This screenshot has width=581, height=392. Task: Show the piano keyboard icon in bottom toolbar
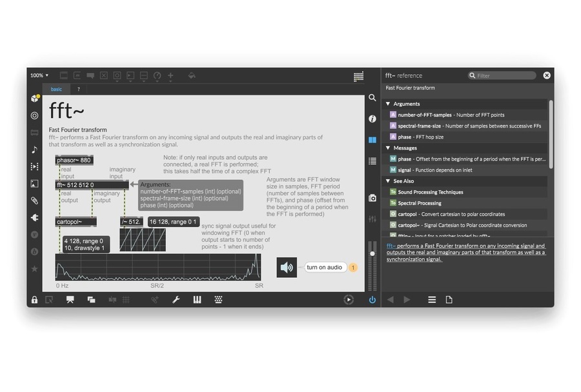[197, 300]
